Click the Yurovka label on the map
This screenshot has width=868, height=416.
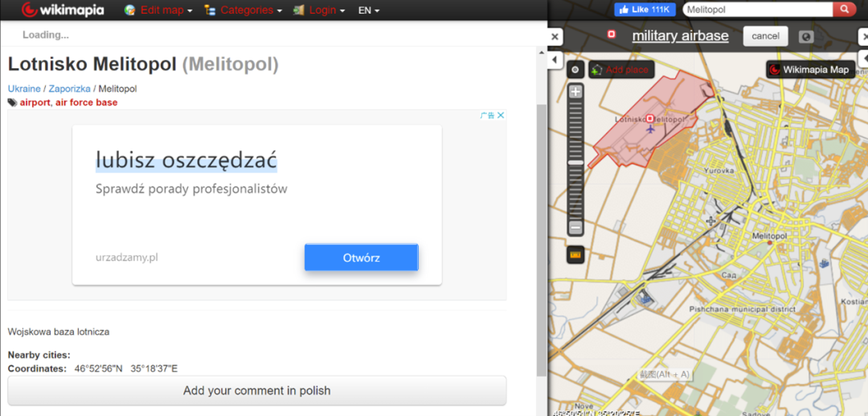(719, 171)
